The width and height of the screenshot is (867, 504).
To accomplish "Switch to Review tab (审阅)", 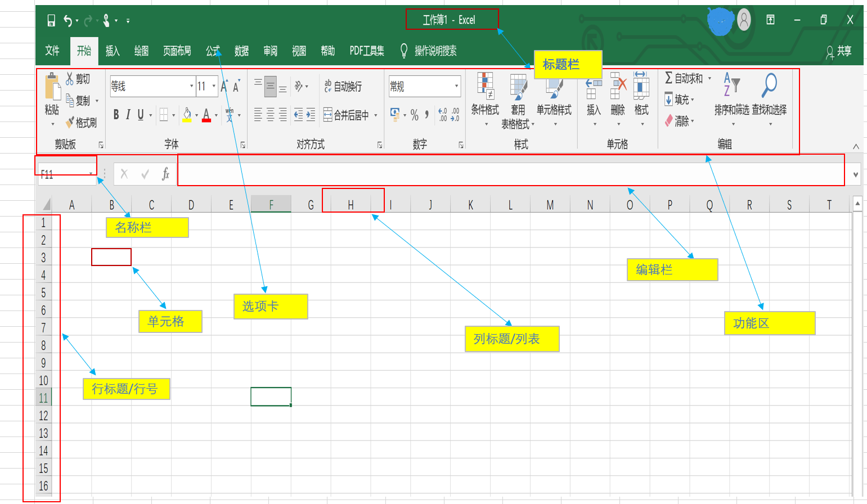I will [x=270, y=51].
